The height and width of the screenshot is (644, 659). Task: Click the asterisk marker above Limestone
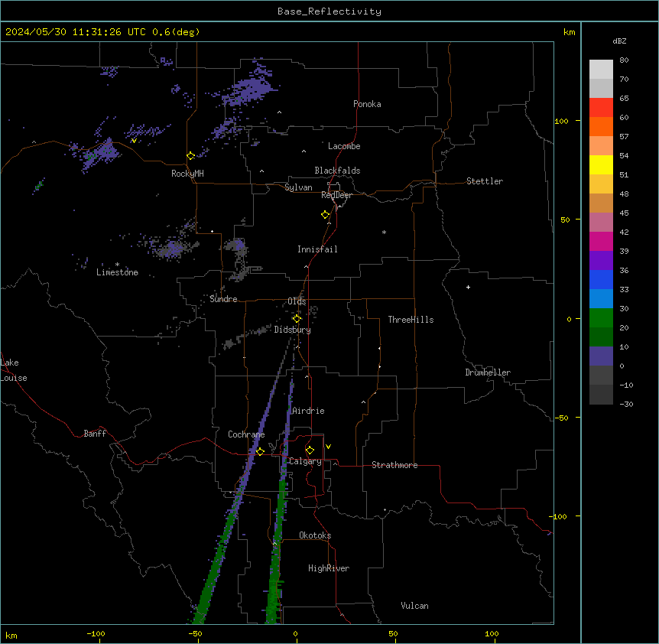pyautogui.click(x=117, y=265)
